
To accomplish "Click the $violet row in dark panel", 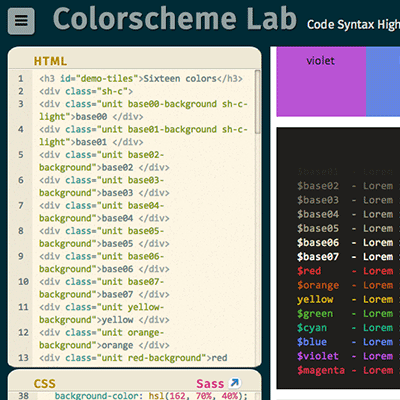I will (345, 356).
